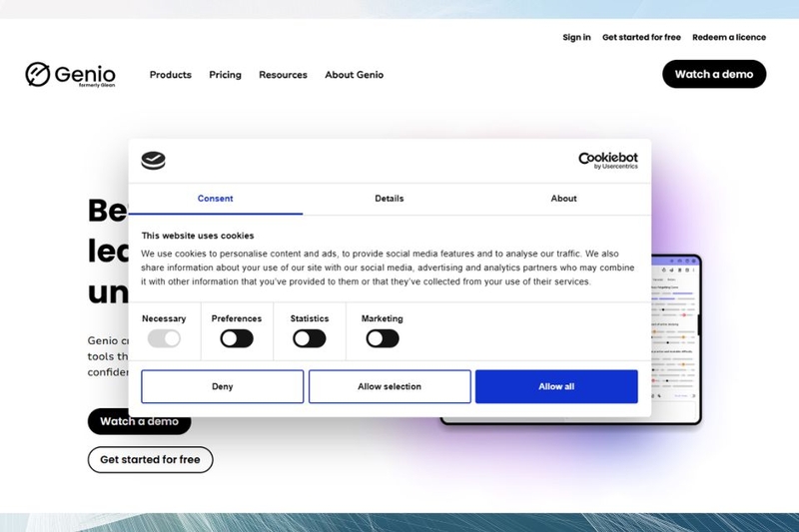Open the About tab in cookie dialog
Screen dimensions: 799x532
point(563,199)
